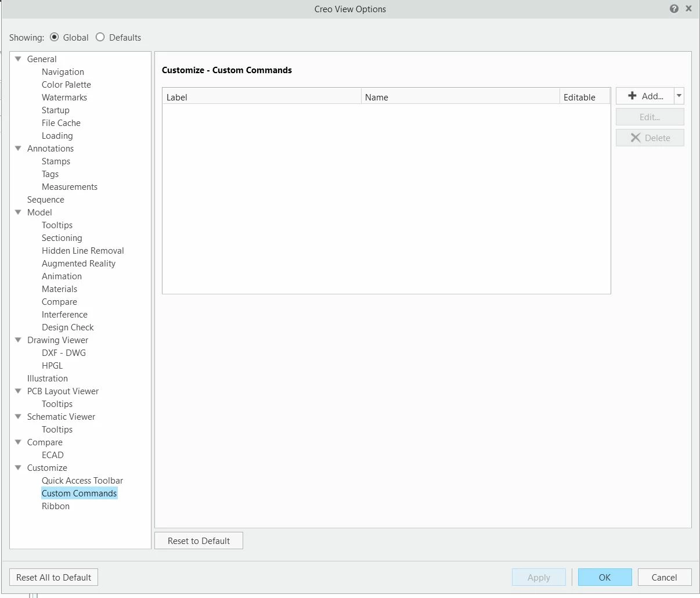The width and height of the screenshot is (700, 598).
Task: Collapse the General tree node
Action: (x=18, y=59)
